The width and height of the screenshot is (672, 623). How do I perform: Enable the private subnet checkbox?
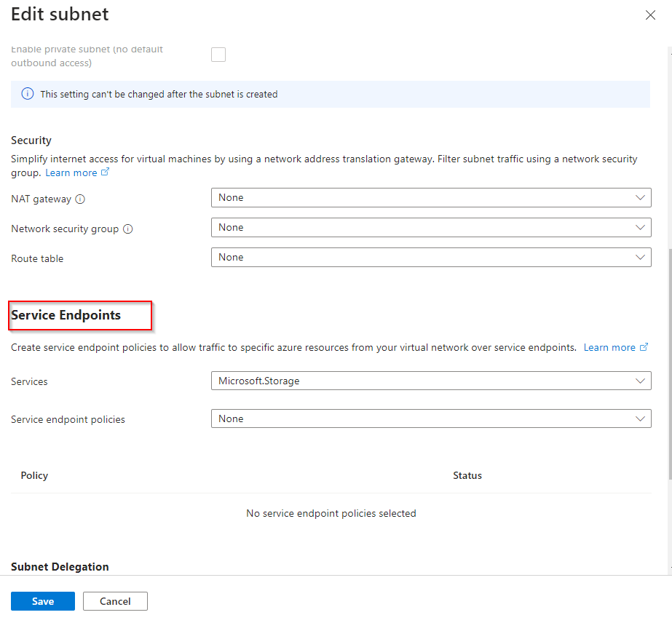click(218, 55)
